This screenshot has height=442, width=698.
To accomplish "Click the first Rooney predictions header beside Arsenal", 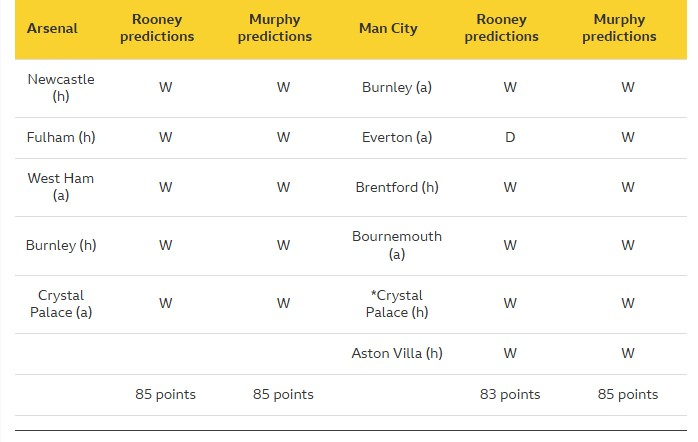I will pyautogui.click(x=165, y=28).
